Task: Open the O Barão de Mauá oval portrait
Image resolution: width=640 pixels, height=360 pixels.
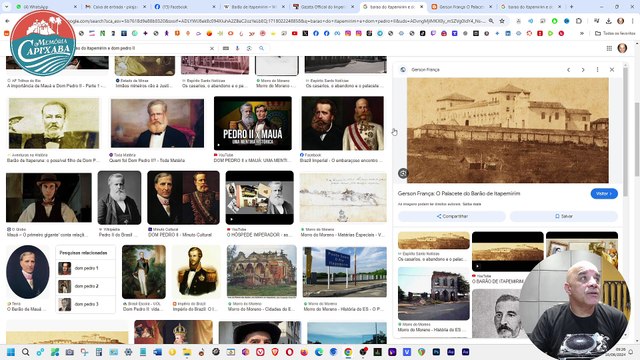Action: pyautogui.click(x=28, y=272)
